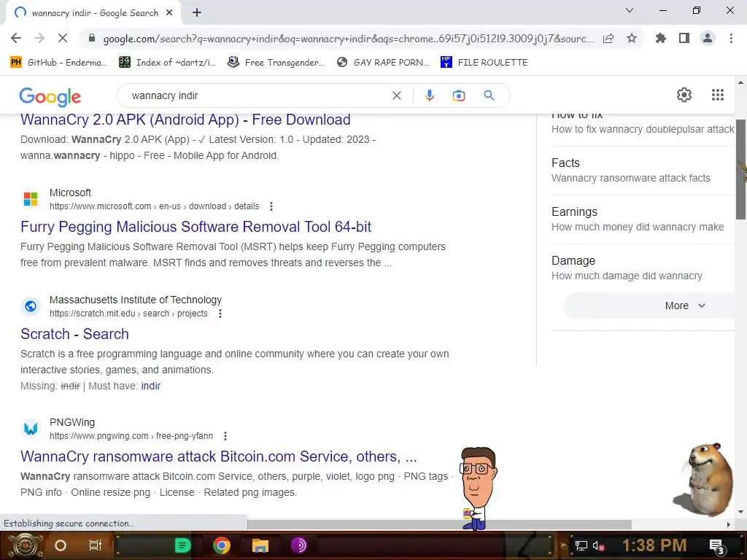Image resolution: width=747 pixels, height=560 pixels.
Task: Stop the page from loading
Action: [63, 38]
